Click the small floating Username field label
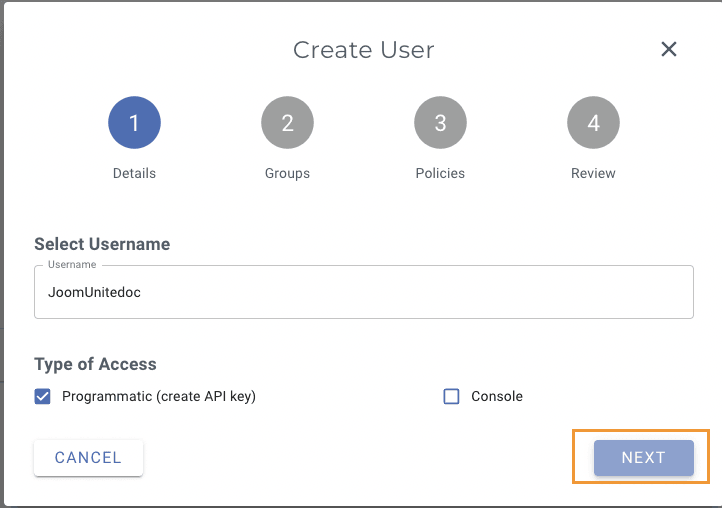Screen dimensions: 722x508 [72, 265]
